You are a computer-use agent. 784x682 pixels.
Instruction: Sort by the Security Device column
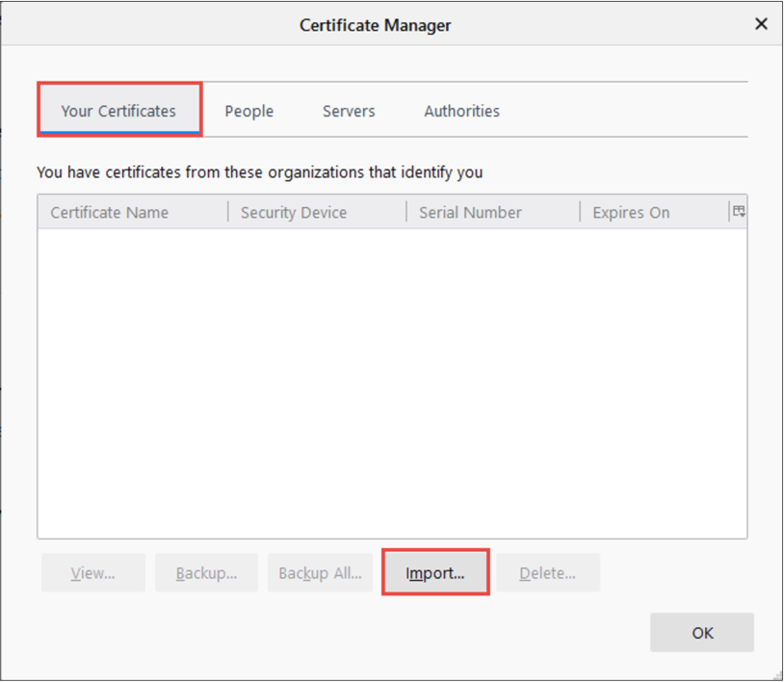[294, 213]
